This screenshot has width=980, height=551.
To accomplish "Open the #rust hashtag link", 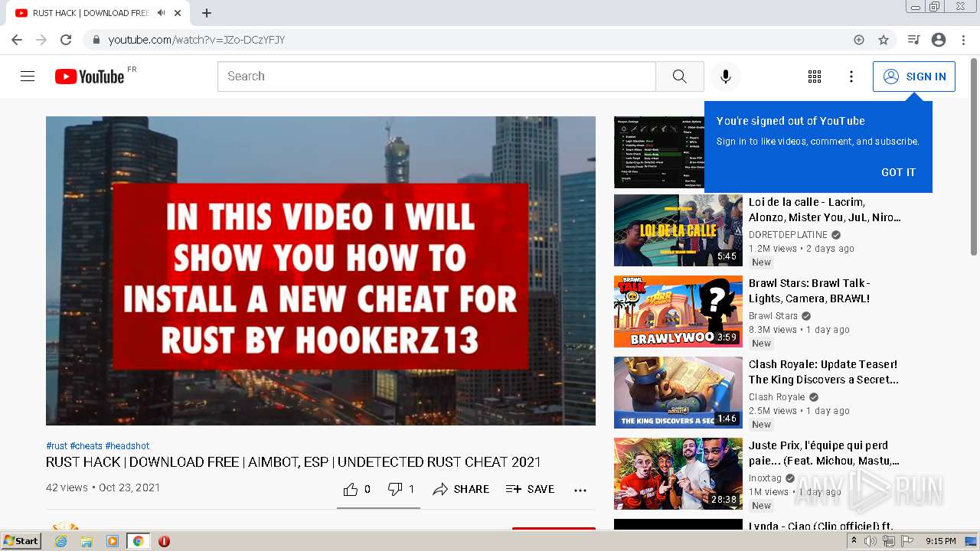I will tap(57, 446).
